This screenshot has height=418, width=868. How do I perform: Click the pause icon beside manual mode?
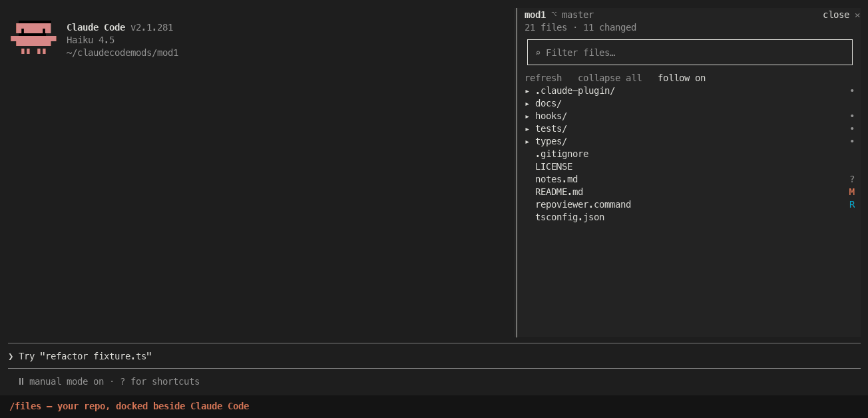(x=21, y=381)
